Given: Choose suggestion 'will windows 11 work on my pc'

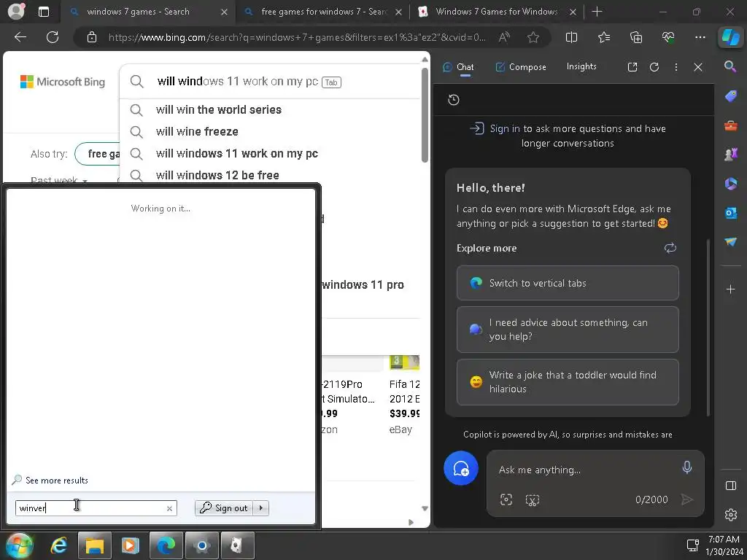Looking at the screenshot, I should tap(237, 153).
